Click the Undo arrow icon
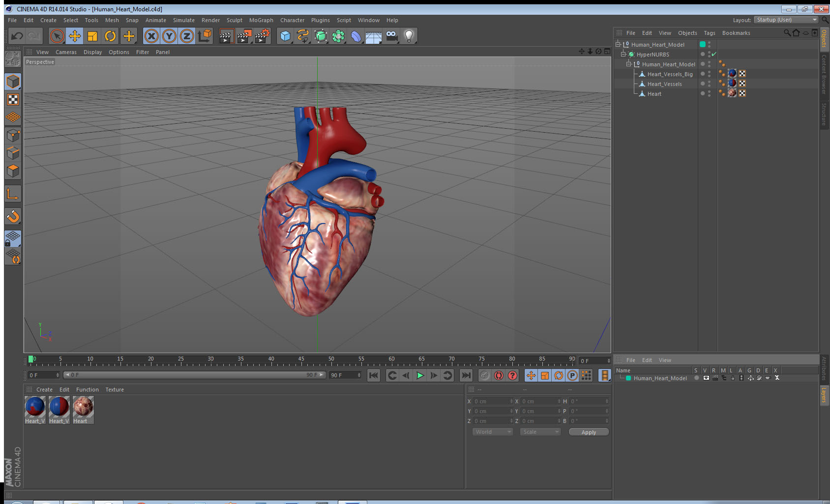The height and width of the screenshot is (504, 830). pos(17,36)
